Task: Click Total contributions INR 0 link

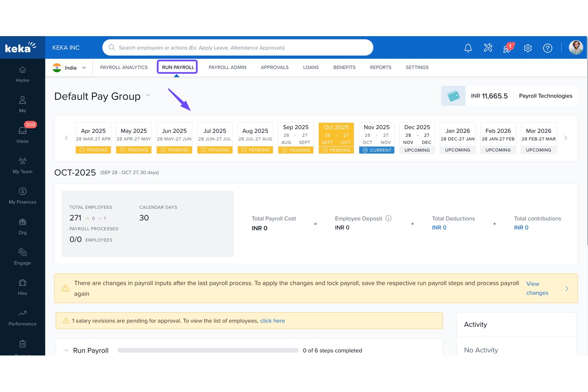Action: [x=521, y=228]
